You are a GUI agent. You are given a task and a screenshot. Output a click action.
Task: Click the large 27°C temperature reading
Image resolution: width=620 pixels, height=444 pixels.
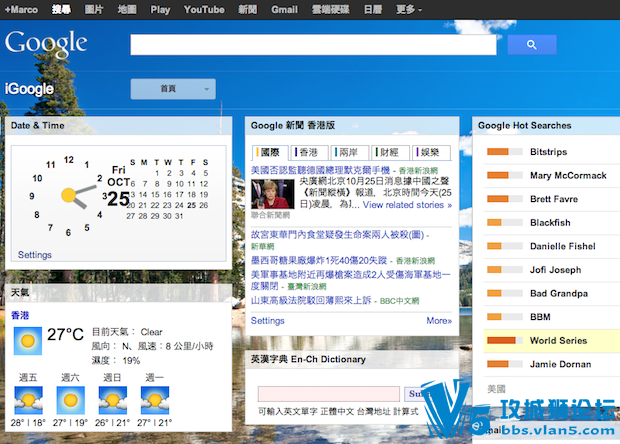65,335
